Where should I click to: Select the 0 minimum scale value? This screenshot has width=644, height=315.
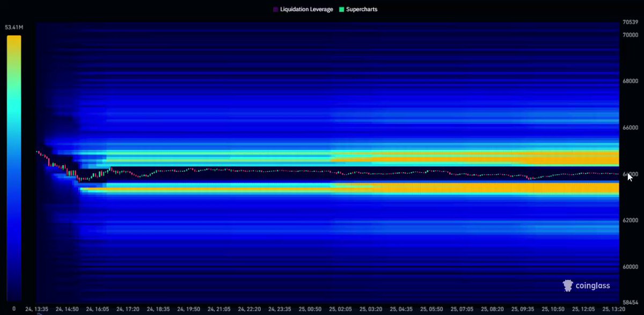(x=14, y=309)
